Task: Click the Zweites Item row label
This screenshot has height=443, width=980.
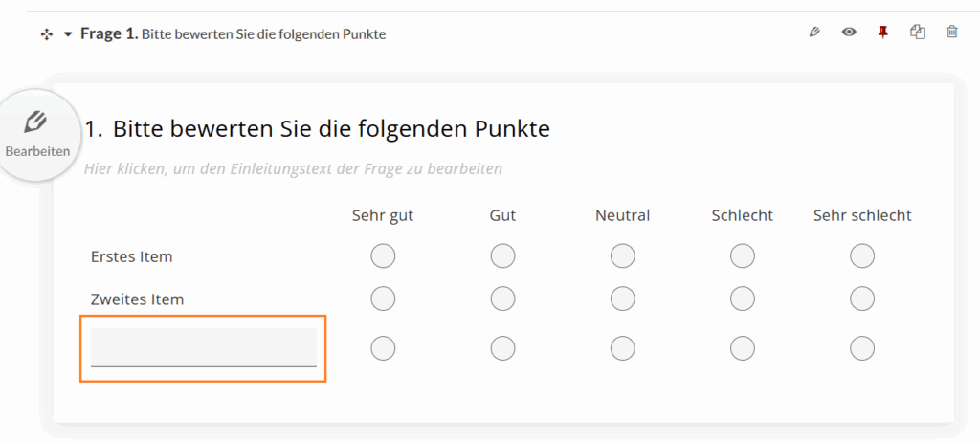Action: pos(137,299)
